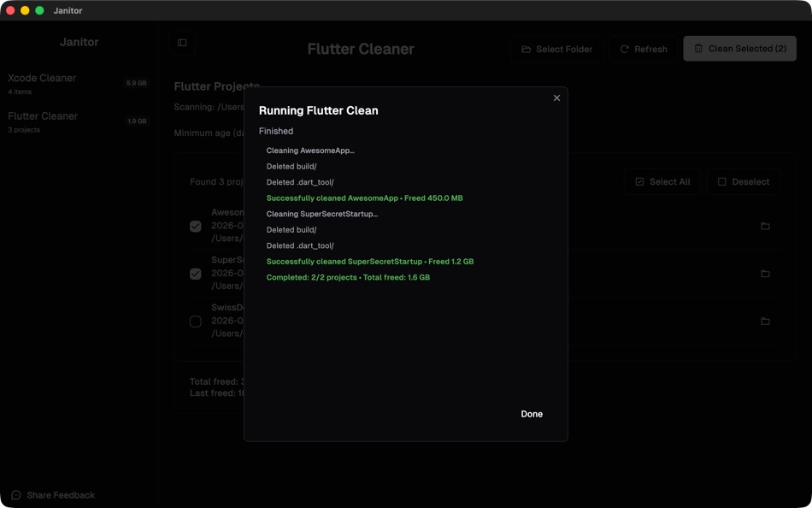The height and width of the screenshot is (508, 812).
Task: Close the Running Flutter Clean dialog
Action: coord(556,98)
